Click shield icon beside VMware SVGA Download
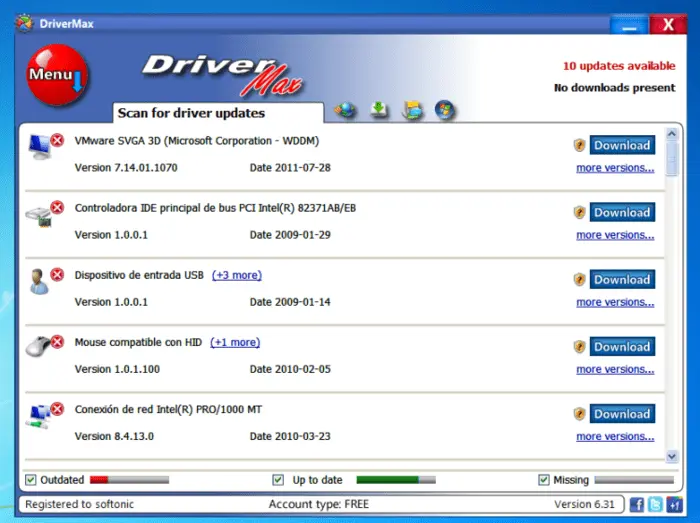Viewport: 700px width, 523px height. pos(579,145)
